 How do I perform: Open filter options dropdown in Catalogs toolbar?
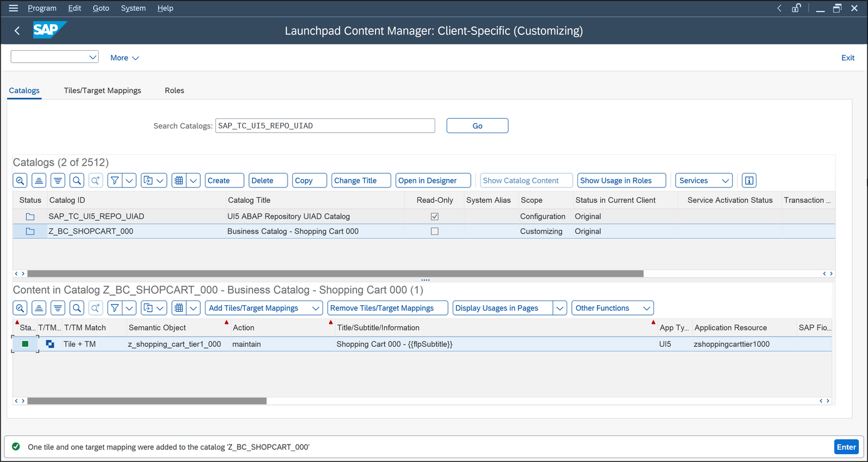coord(130,180)
